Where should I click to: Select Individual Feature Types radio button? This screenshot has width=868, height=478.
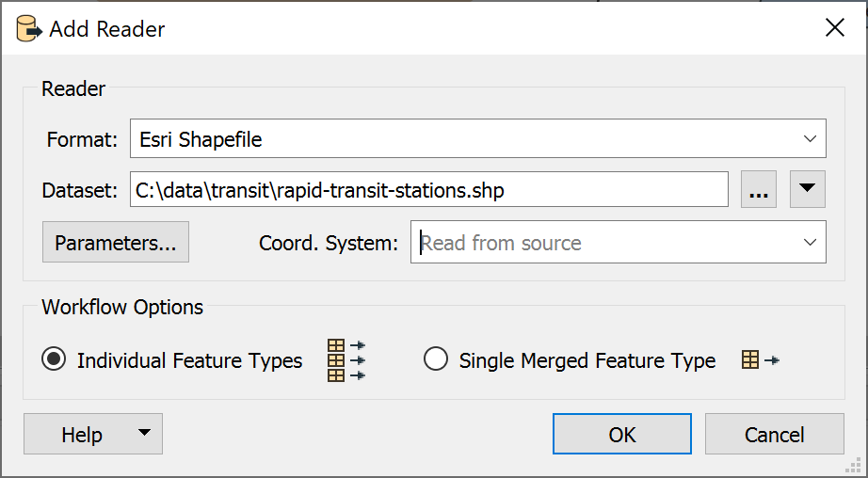54,360
